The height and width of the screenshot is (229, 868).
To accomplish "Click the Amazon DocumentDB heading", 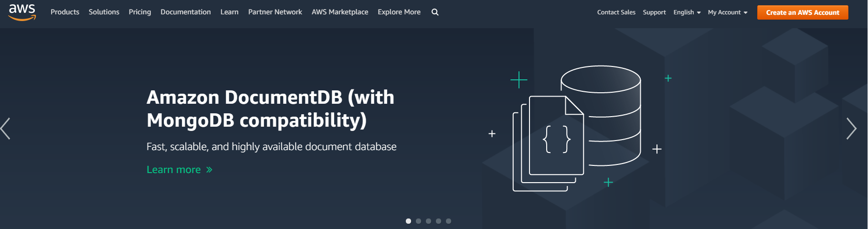I will pos(270,109).
